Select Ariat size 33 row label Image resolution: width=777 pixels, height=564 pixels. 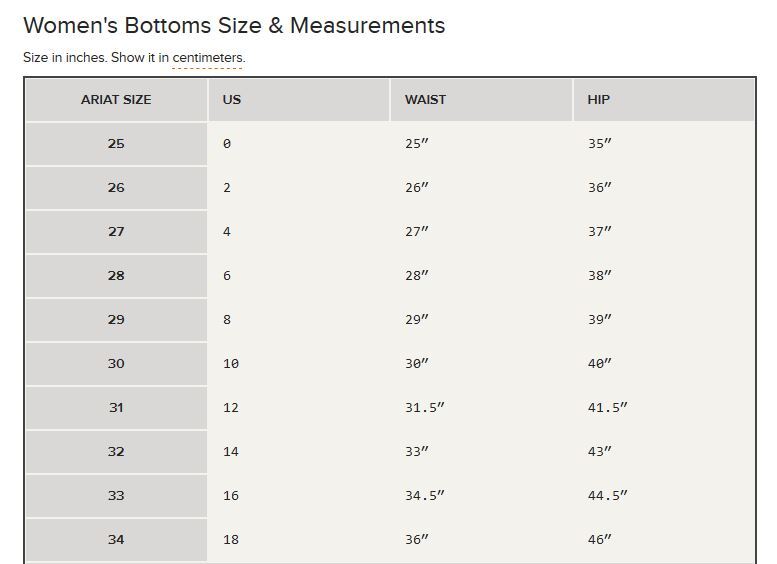click(116, 496)
